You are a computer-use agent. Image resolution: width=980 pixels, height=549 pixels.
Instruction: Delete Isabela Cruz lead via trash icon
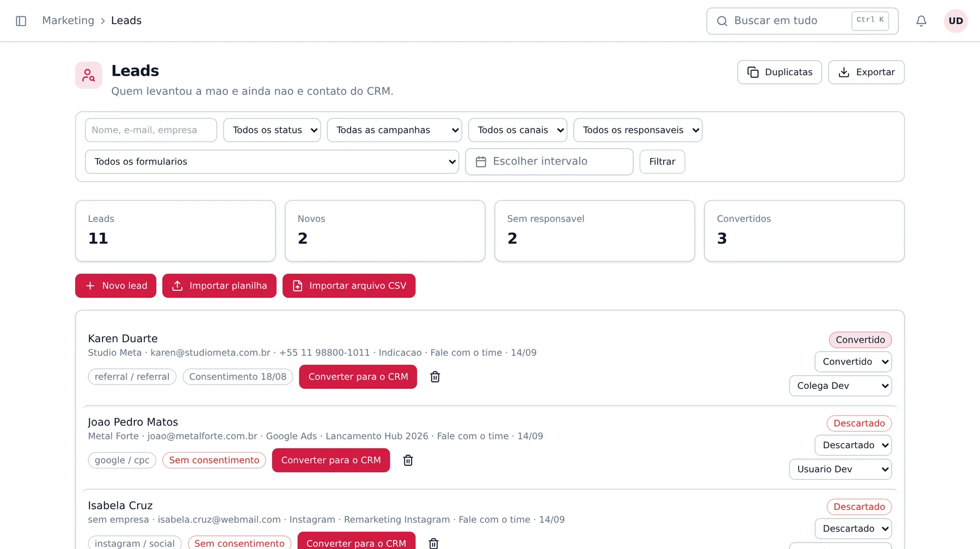[433, 543]
